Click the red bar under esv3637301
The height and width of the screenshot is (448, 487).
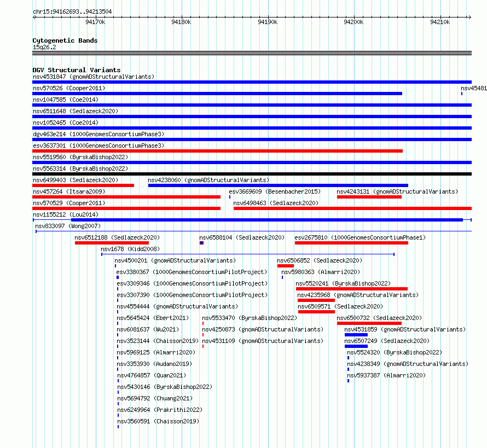click(217, 151)
